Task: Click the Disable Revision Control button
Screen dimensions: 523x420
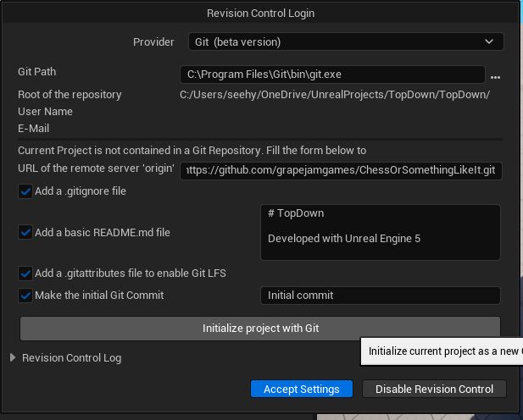Action: (x=434, y=389)
